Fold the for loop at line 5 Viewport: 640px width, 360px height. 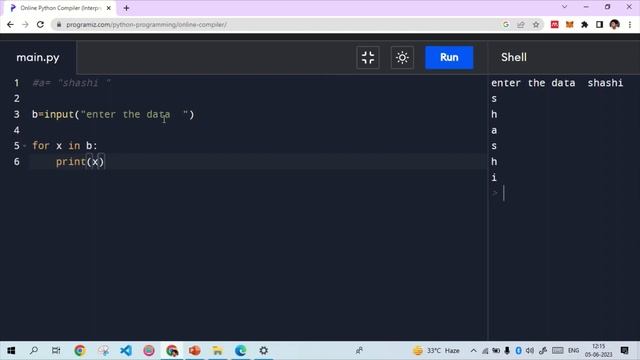(24, 146)
